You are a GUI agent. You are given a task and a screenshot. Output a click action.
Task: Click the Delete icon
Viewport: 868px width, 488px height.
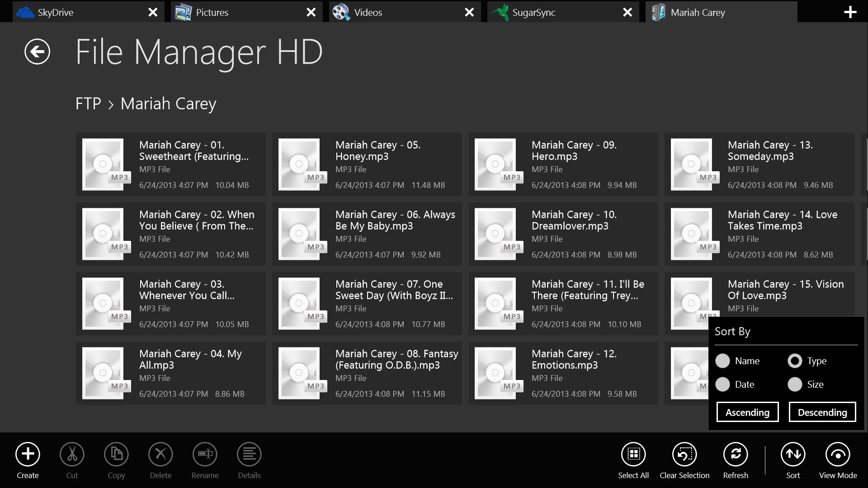(x=160, y=454)
